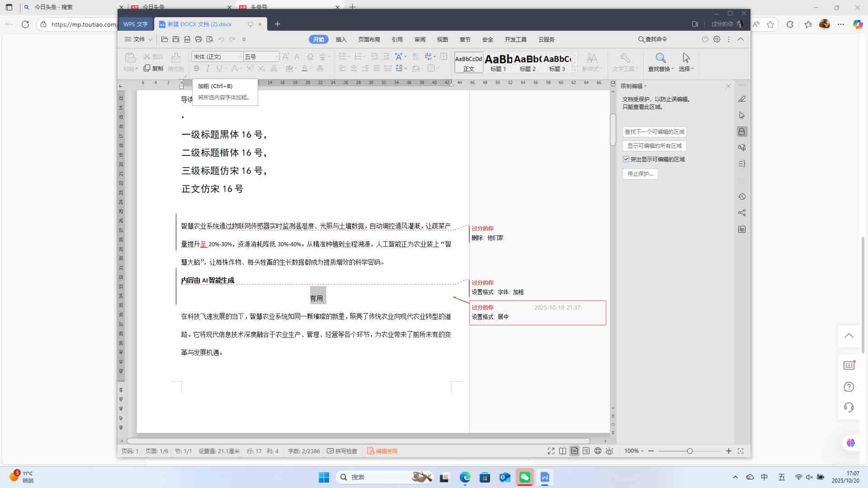Adjust the zoom slider handle

690,451
